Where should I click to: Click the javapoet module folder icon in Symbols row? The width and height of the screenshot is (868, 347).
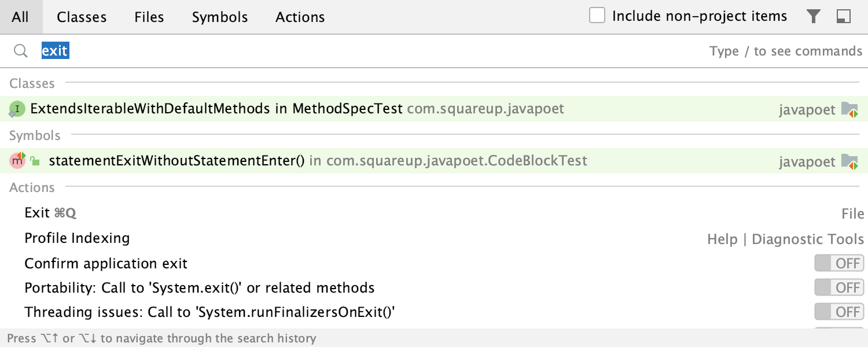click(x=849, y=161)
